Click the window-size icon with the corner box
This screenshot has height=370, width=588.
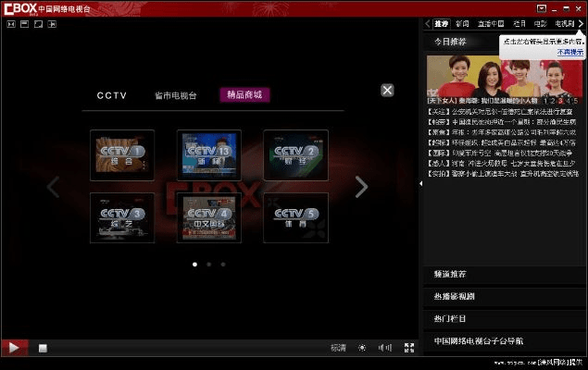(38, 24)
